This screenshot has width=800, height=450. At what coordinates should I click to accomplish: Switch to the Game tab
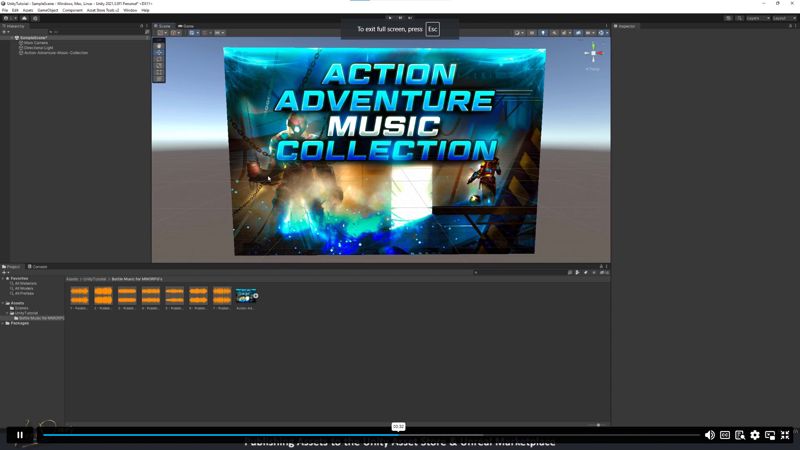[x=186, y=26]
